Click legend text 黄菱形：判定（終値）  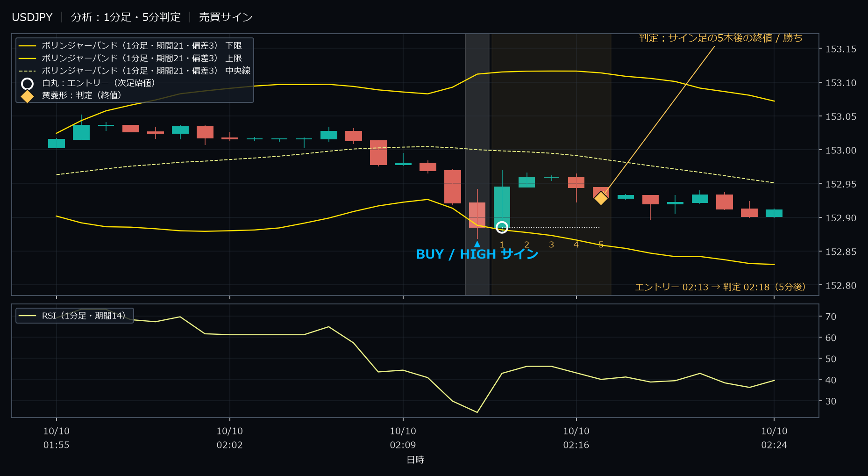pyautogui.click(x=82, y=95)
